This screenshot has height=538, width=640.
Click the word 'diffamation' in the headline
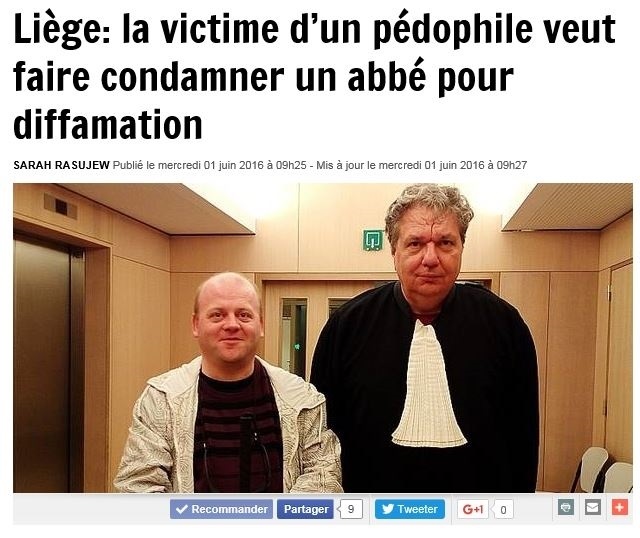click(x=108, y=124)
